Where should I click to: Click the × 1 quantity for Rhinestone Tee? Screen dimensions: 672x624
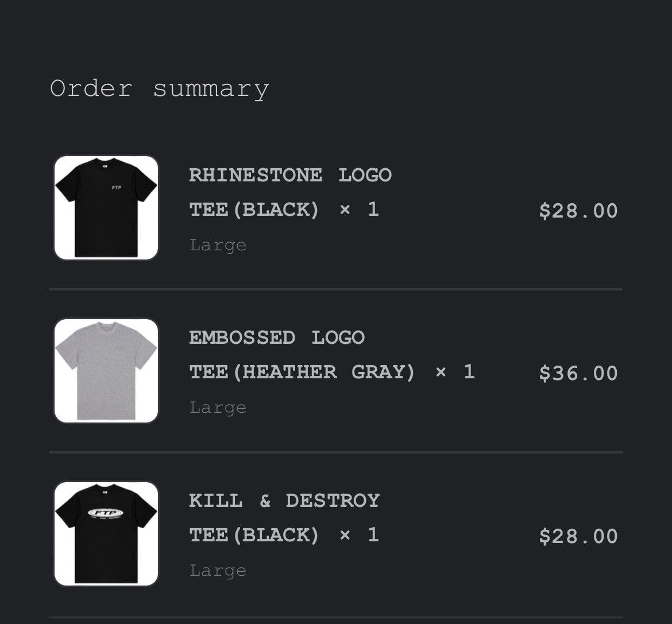(x=359, y=209)
